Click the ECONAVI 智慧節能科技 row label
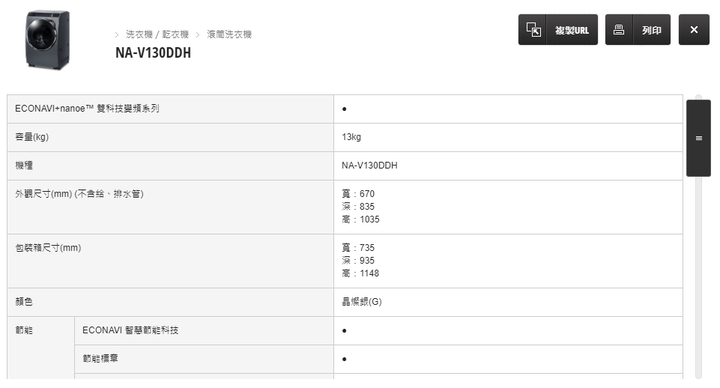 tap(130, 330)
